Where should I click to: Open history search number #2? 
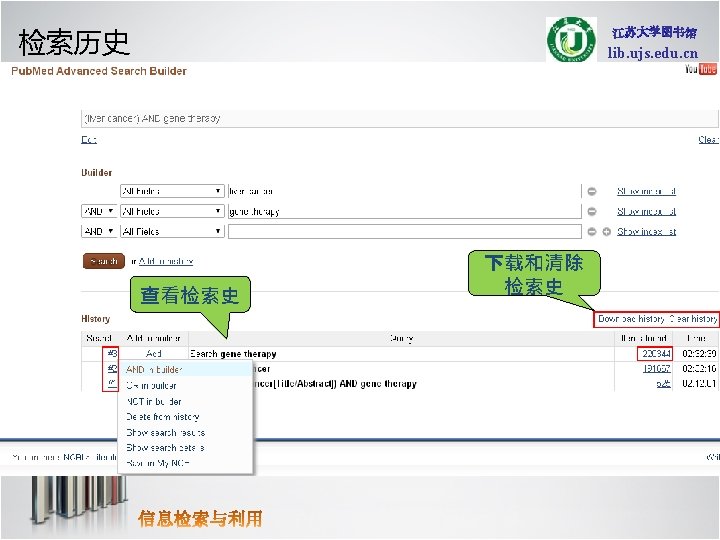(112, 368)
